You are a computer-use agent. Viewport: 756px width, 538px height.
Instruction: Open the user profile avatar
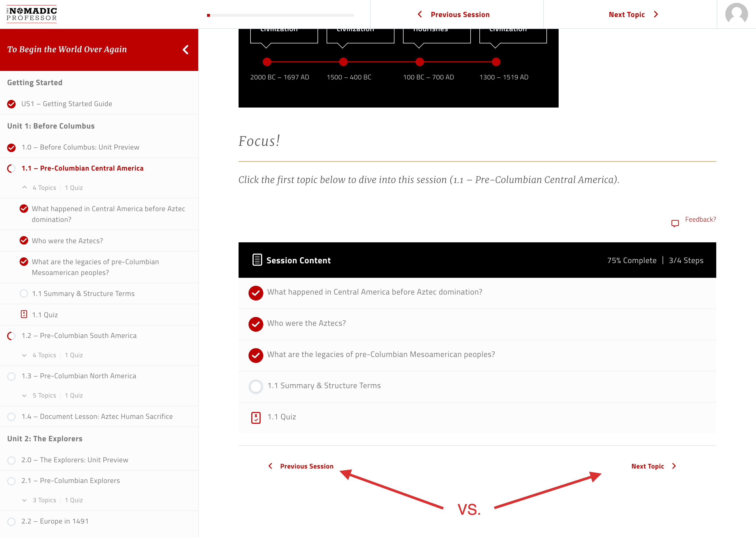(736, 14)
